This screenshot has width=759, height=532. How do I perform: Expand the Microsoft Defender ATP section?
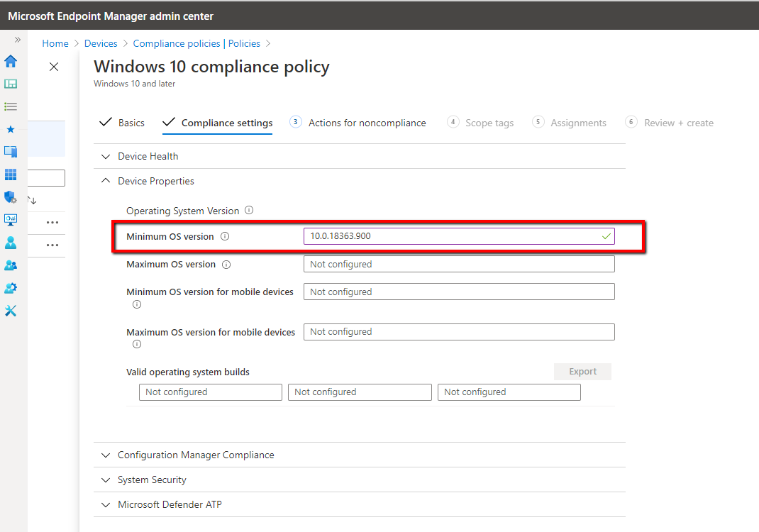coord(359,504)
